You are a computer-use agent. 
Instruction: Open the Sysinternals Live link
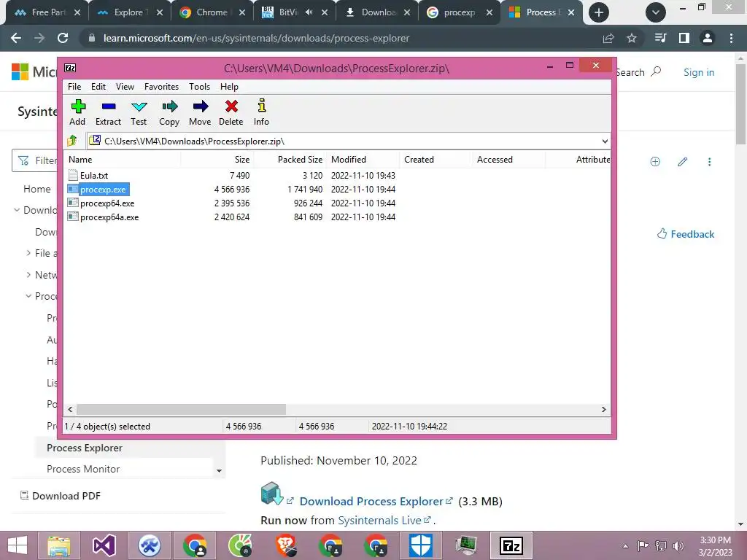[x=379, y=520]
